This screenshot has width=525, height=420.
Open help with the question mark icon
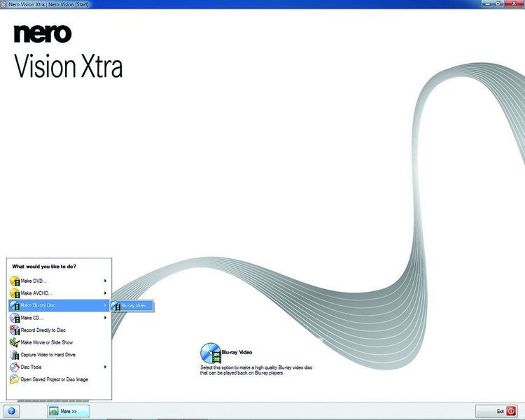point(11,411)
